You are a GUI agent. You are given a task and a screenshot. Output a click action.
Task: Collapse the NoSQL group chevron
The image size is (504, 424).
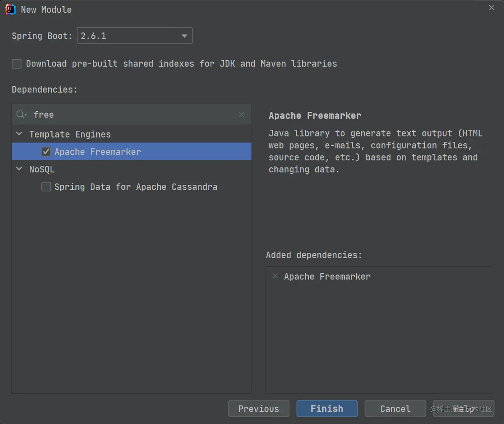point(19,169)
